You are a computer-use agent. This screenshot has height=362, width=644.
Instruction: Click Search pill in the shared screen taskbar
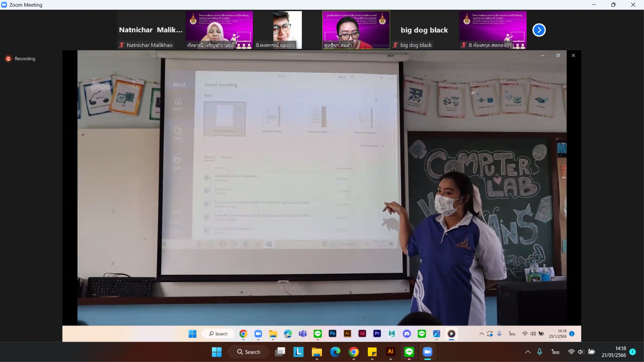[218, 334]
